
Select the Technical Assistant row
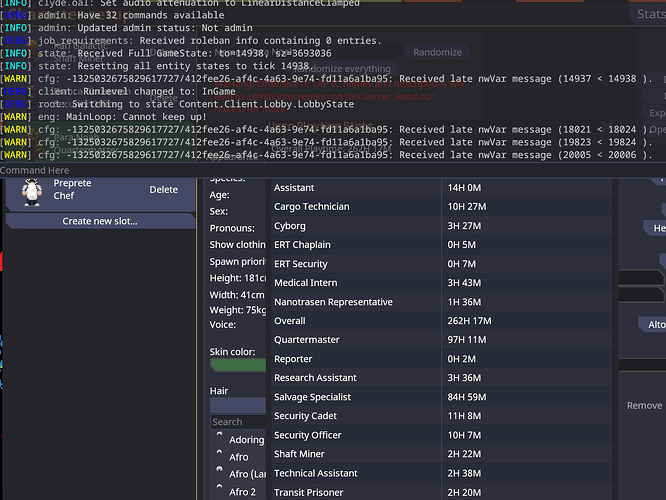pyautogui.click(x=442, y=473)
